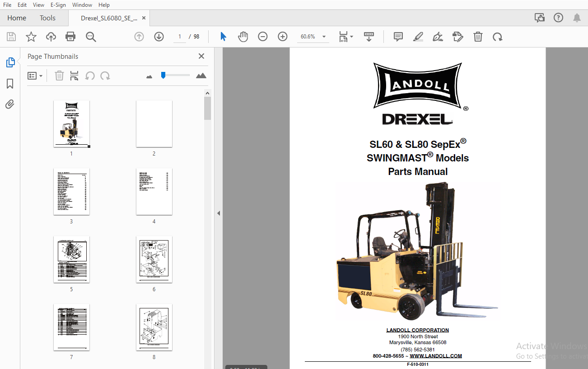Viewport: 588px width, 369px height.
Task: Open the View menu
Action: (x=39, y=5)
